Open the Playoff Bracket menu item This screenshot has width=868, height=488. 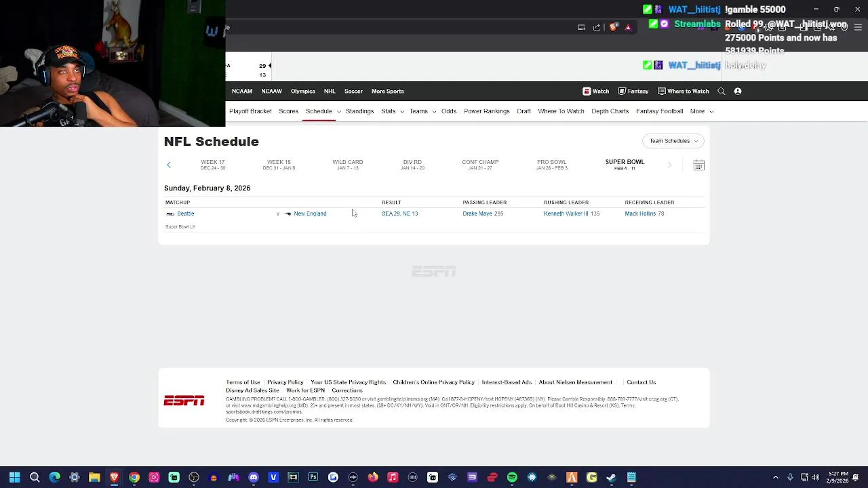(x=250, y=111)
